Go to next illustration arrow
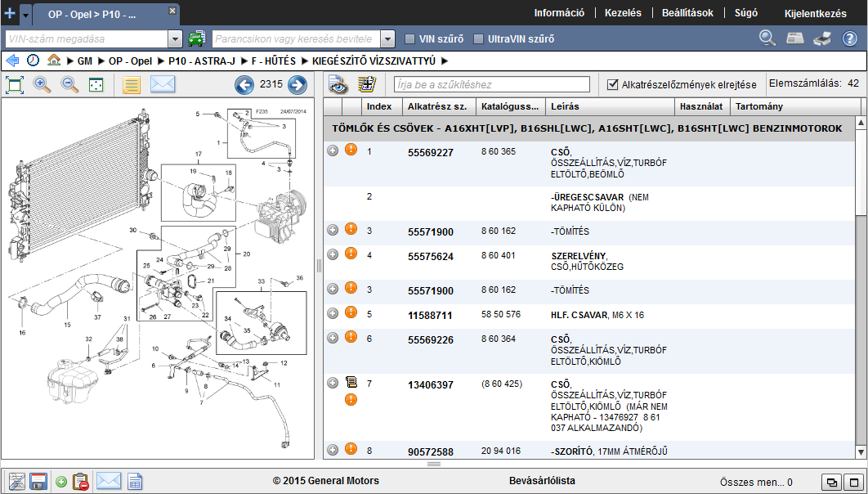Viewport: 868px width, 494px height. (x=298, y=85)
